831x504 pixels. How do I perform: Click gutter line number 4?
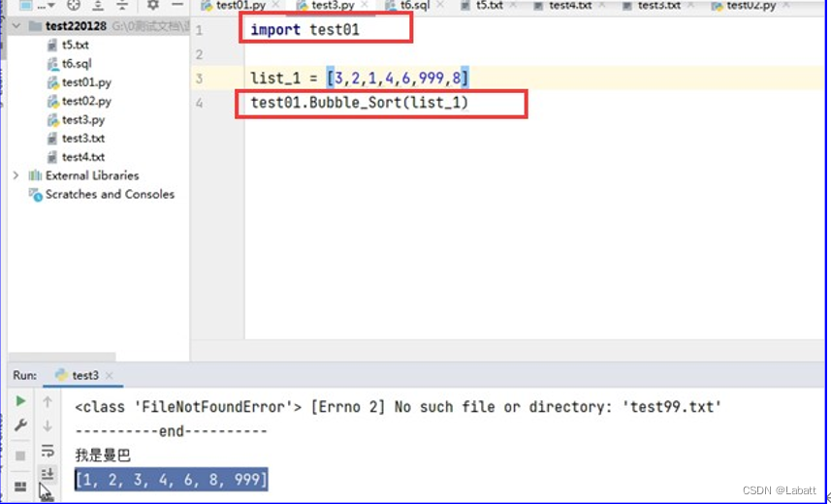[199, 103]
